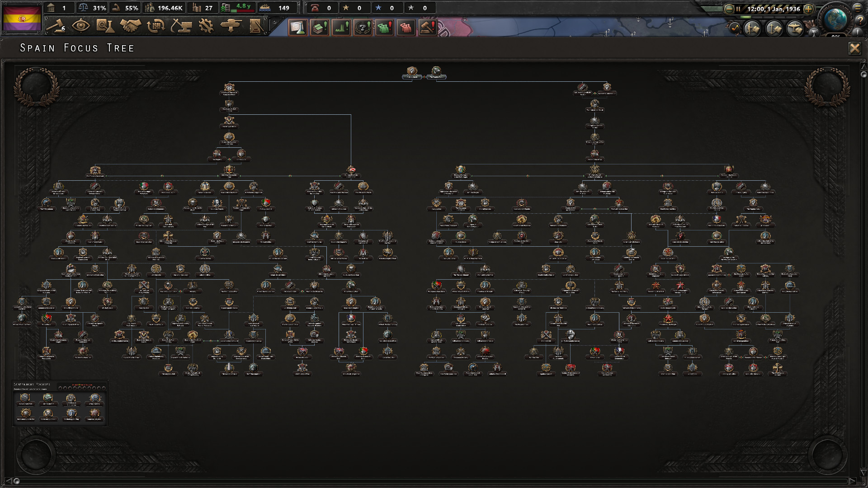The image size is (868, 488).
Task: Open Recruit and Deploy tank icon
Action: pyautogui.click(x=231, y=26)
